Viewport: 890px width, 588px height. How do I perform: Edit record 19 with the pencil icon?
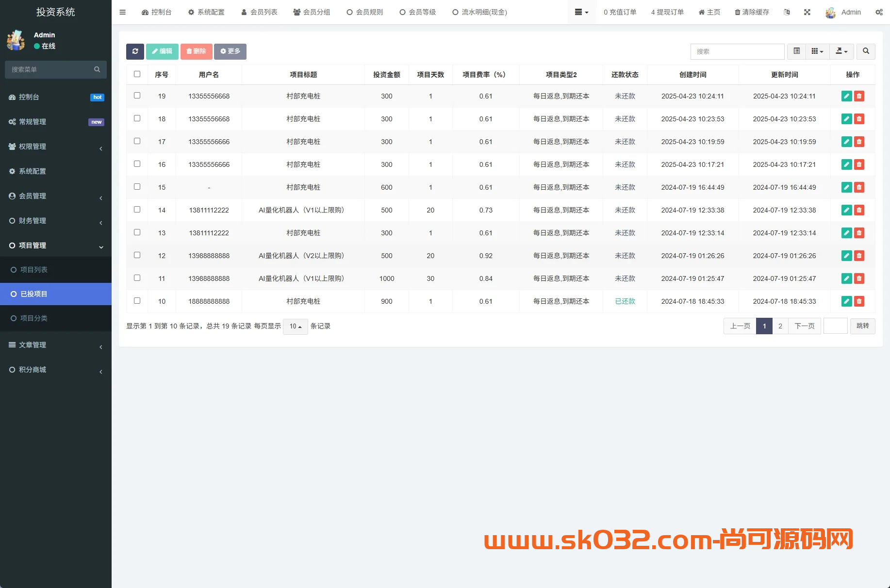(846, 96)
